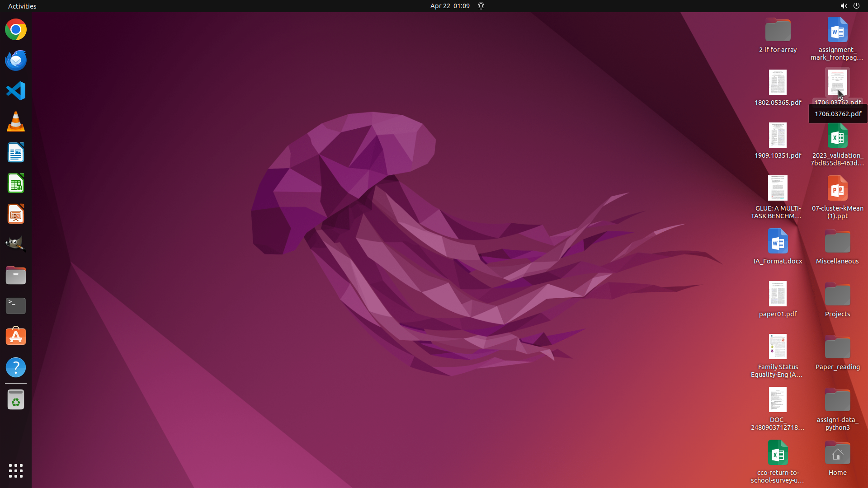The height and width of the screenshot is (488, 868).
Task: Launch Thunderbird mail client
Action: (16, 61)
